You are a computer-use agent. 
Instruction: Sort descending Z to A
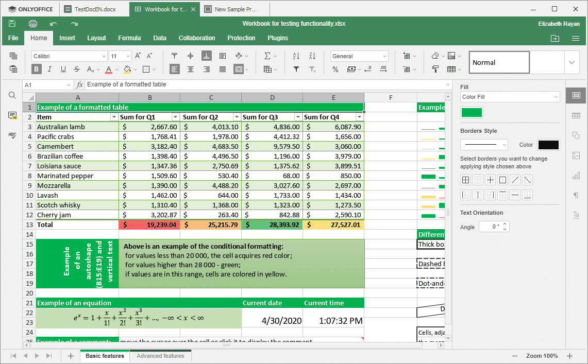(x=312, y=56)
